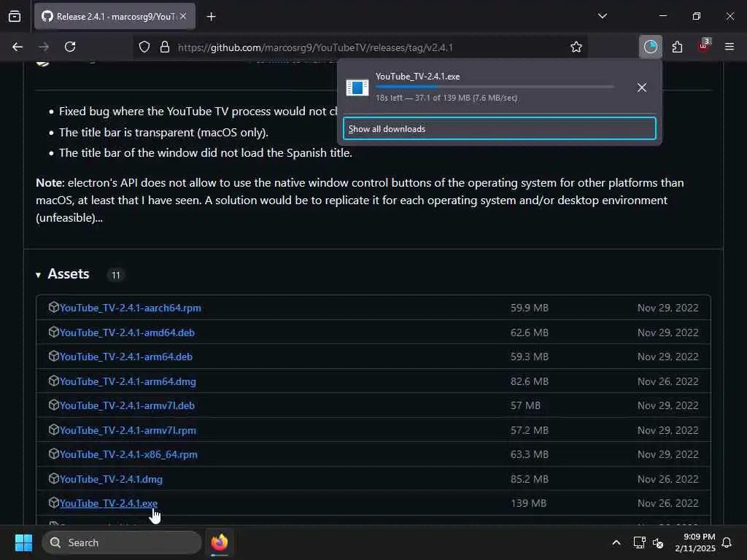Open the Firefox application hamburger menu
The height and width of the screenshot is (560, 747).
point(729,47)
